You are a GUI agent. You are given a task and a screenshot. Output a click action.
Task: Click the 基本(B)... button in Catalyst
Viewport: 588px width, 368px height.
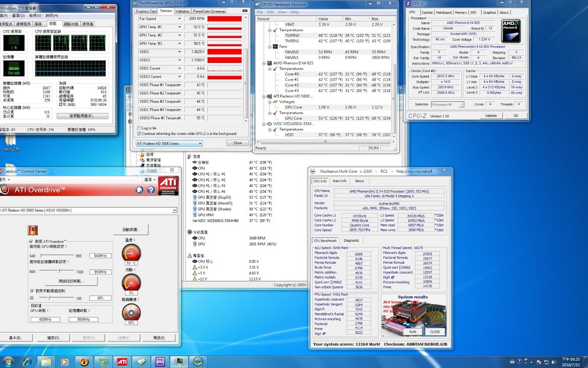pyautogui.click(x=16, y=338)
